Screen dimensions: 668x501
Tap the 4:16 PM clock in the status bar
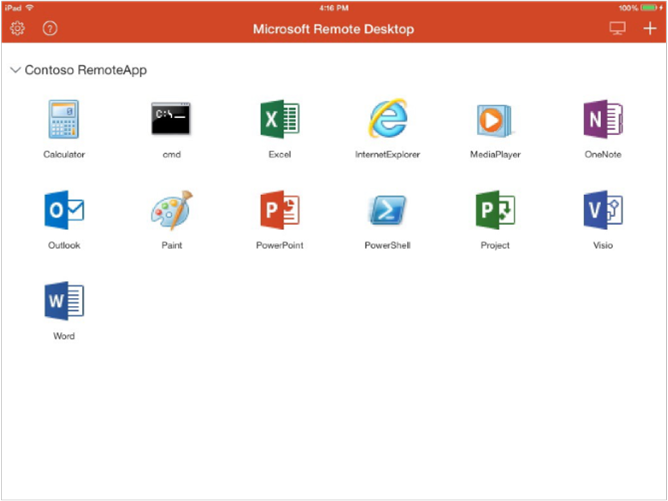[x=334, y=8]
